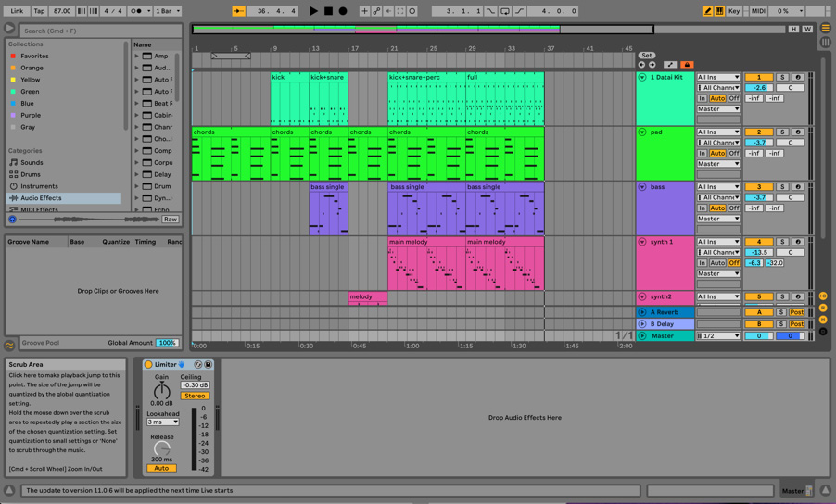Open the Groove Pool wave icon
This screenshot has width=836, height=504.
9,346
